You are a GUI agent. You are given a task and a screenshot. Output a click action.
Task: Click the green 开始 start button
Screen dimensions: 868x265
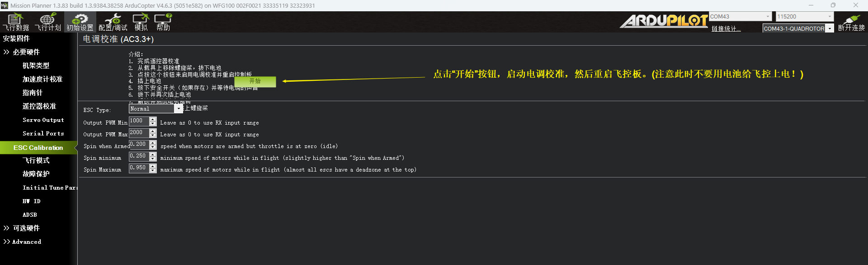pyautogui.click(x=255, y=81)
